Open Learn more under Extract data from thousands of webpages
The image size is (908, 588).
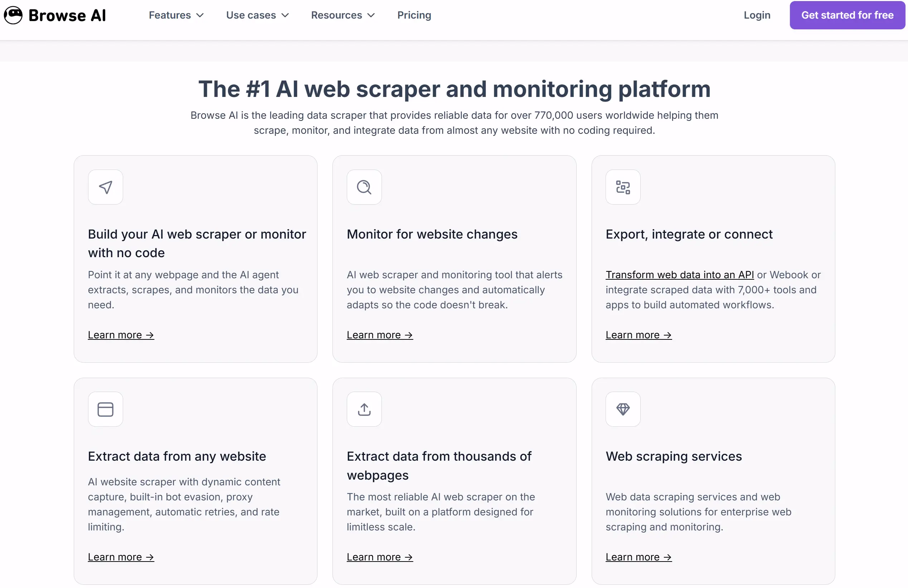[380, 557]
